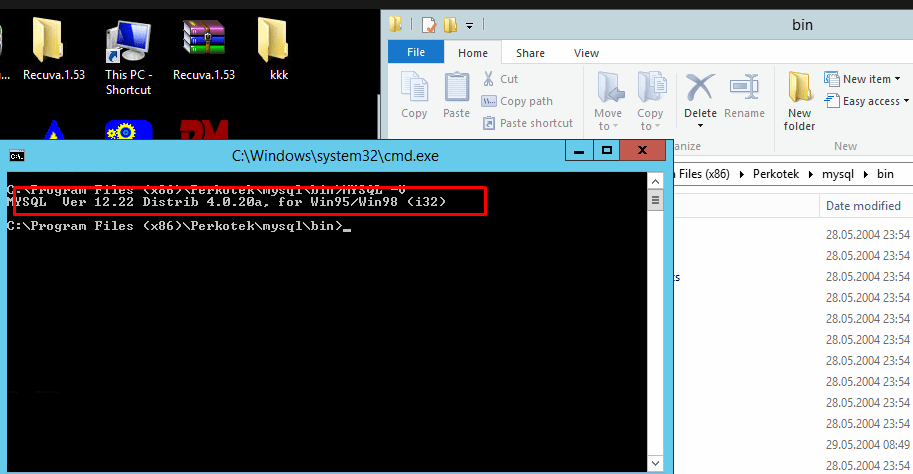
Task: Click the cmd scrollbar up arrow
Action: point(656,181)
